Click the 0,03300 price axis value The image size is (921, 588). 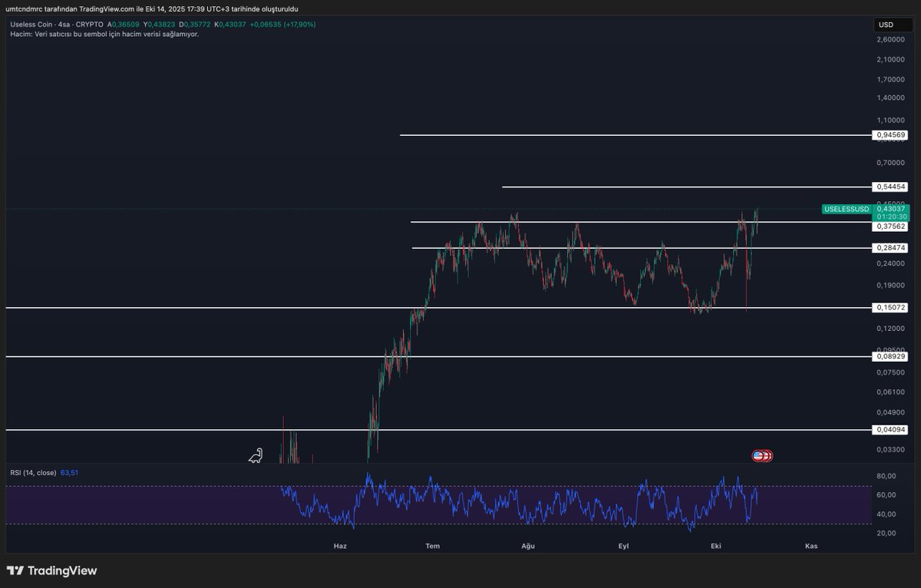pyautogui.click(x=890, y=449)
